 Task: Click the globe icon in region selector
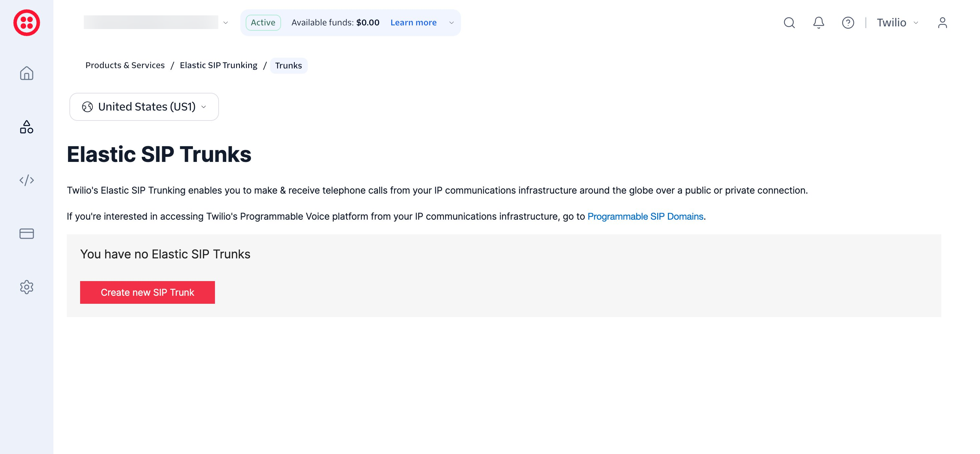click(x=87, y=107)
